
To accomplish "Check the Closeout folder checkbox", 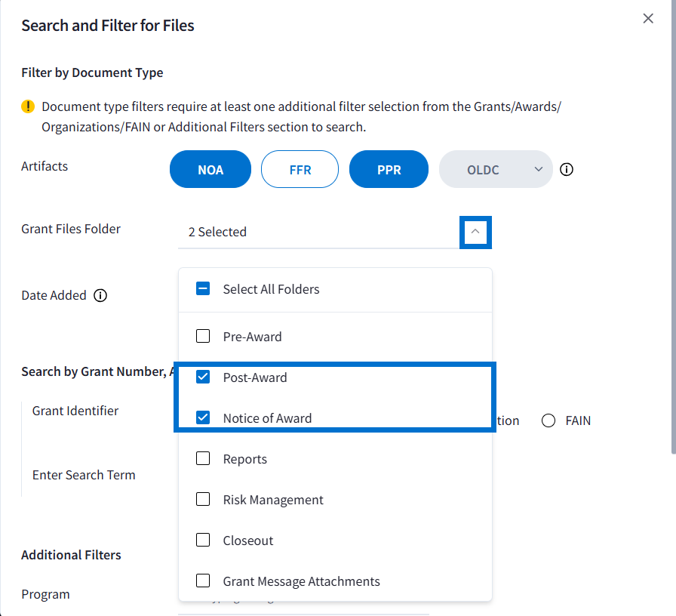I will tap(203, 541).
